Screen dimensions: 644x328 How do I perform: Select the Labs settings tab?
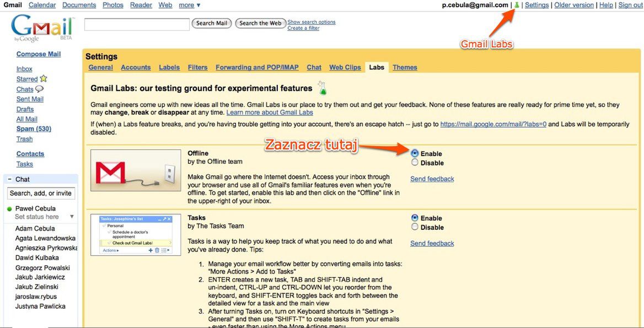click(377, 67)
